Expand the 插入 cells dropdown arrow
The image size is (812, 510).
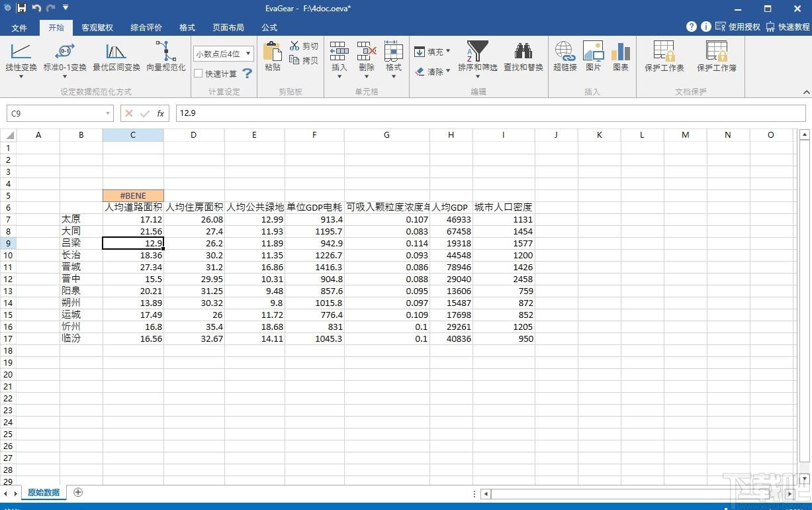(x=339, y=76)
